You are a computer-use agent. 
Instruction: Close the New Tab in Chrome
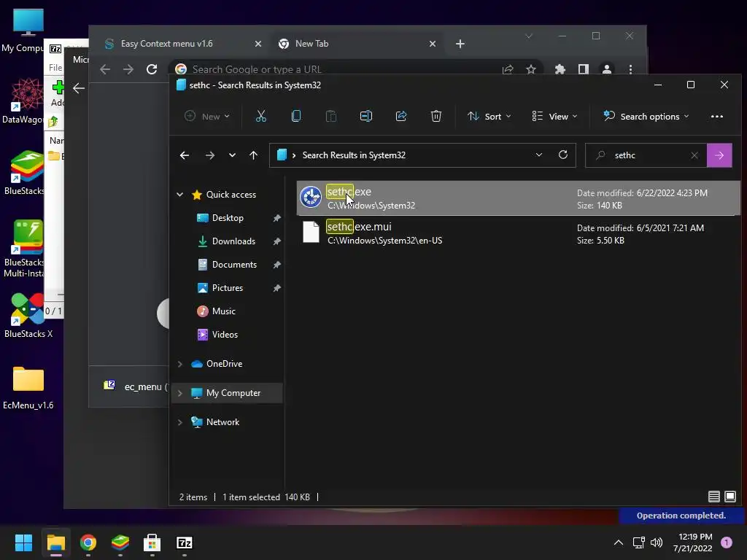[432, 44]
